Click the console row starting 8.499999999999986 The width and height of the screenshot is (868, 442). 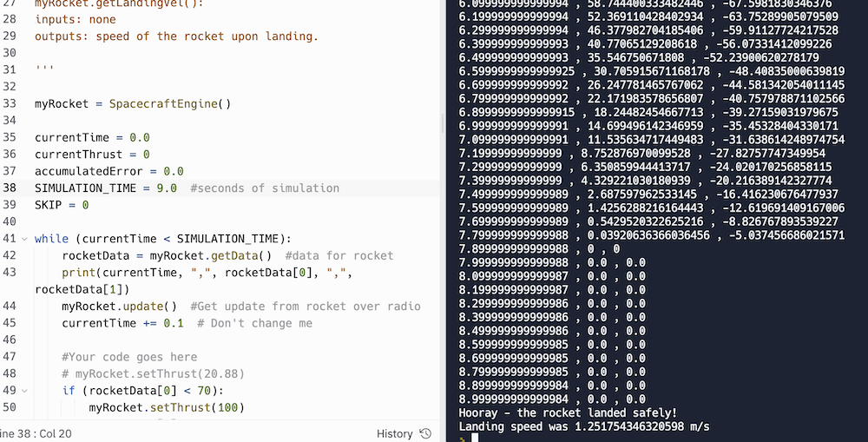tap(552, 331)
